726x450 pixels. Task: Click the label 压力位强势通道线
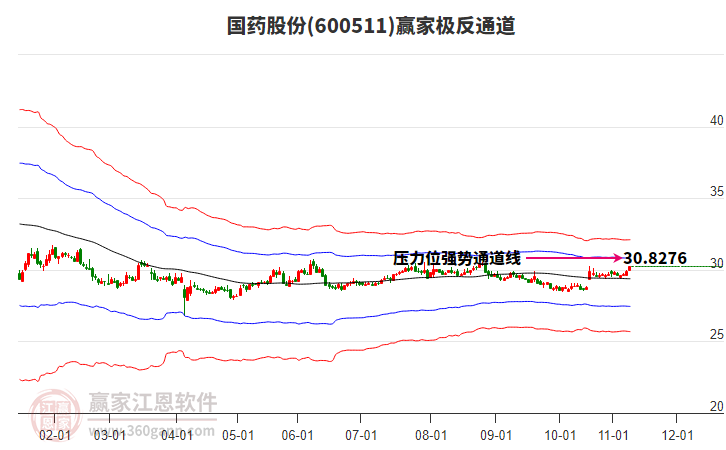pyautogui.click(x=457, y=258)
